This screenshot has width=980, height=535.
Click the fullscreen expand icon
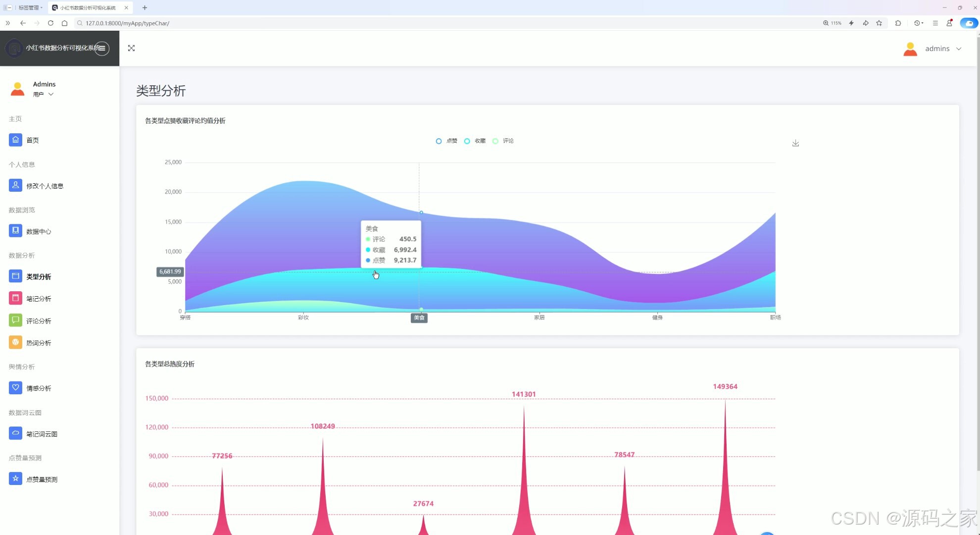[x=131, y=48]
